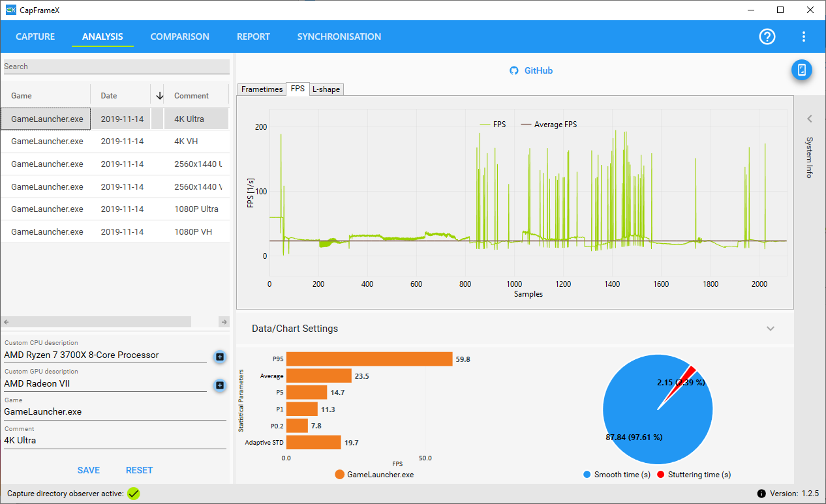Screen dimensions: 826x504
Task: Click the Average bar showing 23.5
Action: (x=319, y=376)
